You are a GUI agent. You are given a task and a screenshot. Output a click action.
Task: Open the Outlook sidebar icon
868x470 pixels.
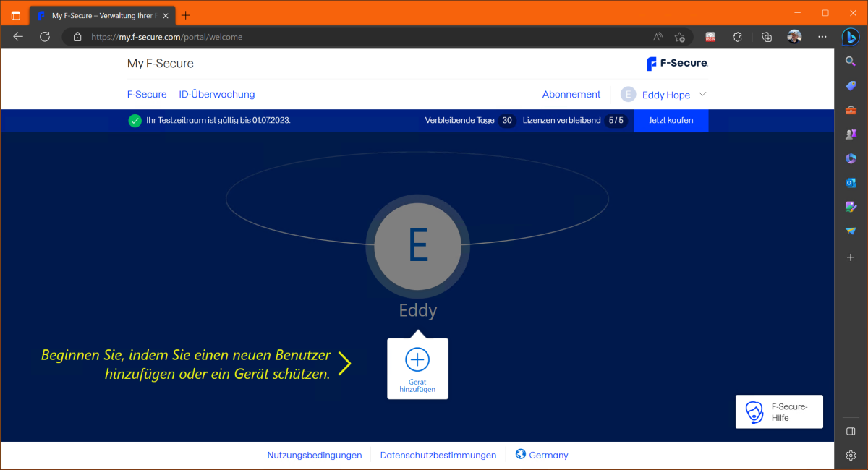pyautogui.click(x=851, y=183)
